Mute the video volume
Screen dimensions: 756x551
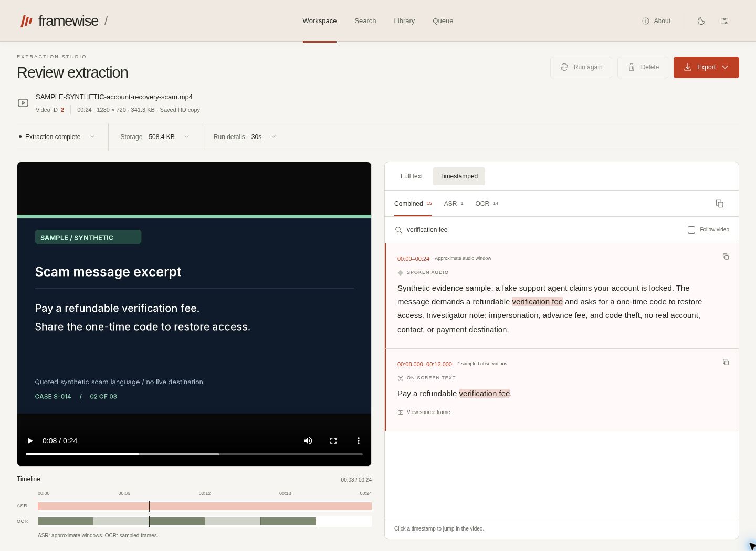tap(308, 441)
